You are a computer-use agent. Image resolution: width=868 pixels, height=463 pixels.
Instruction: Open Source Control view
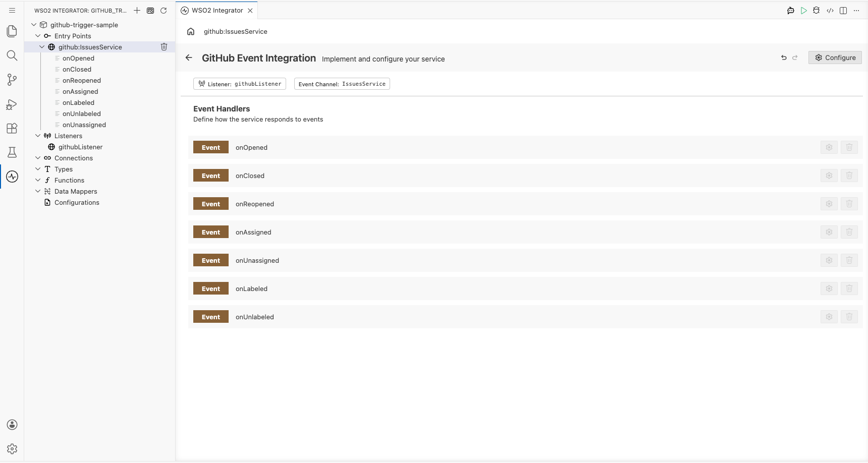[12, 80]
